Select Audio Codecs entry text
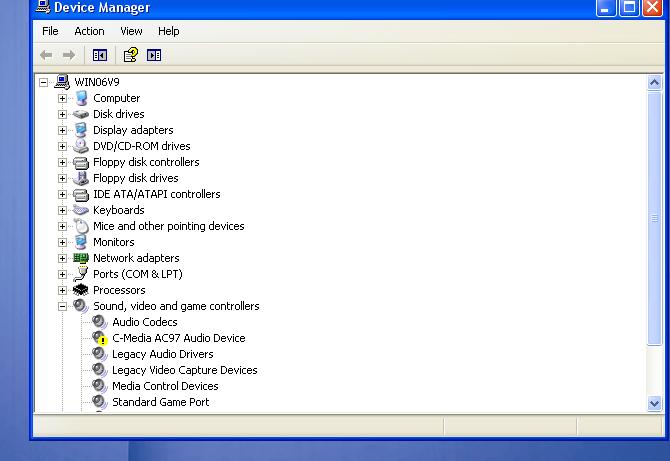670x461 pixels. 145,322
